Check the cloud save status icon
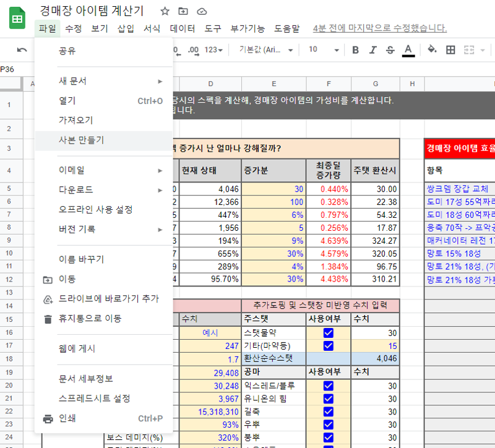This screenshot has height=448, width=495. 202,11
